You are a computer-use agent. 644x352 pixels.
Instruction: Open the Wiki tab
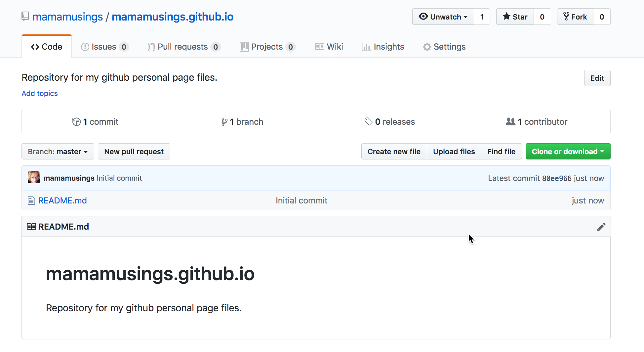click(329, 47)
